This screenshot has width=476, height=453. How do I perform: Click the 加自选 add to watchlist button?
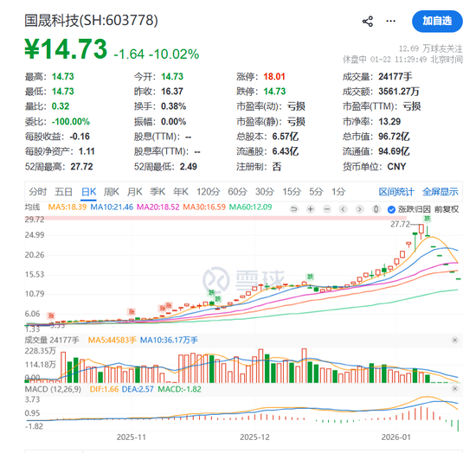coord(437,21)
